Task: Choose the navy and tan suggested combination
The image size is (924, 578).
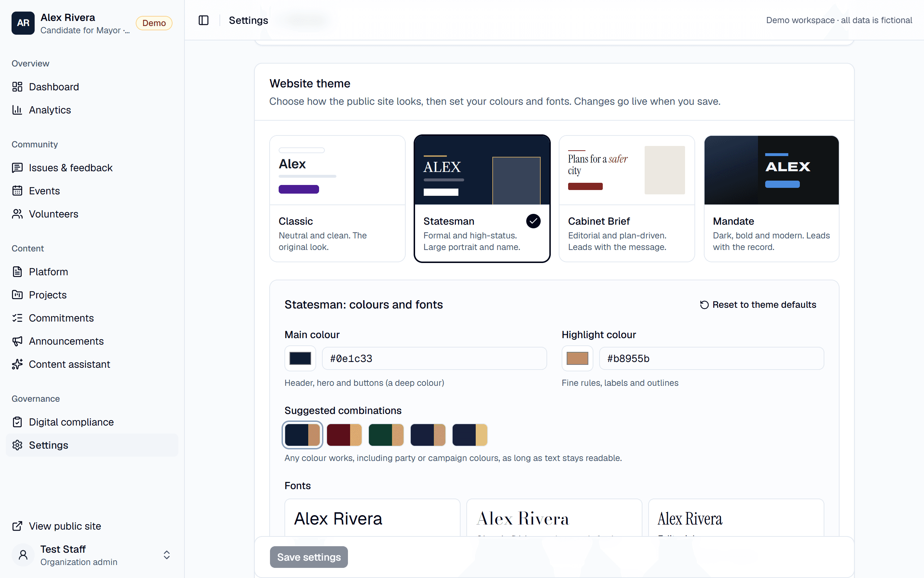Action: click(302, 435)
